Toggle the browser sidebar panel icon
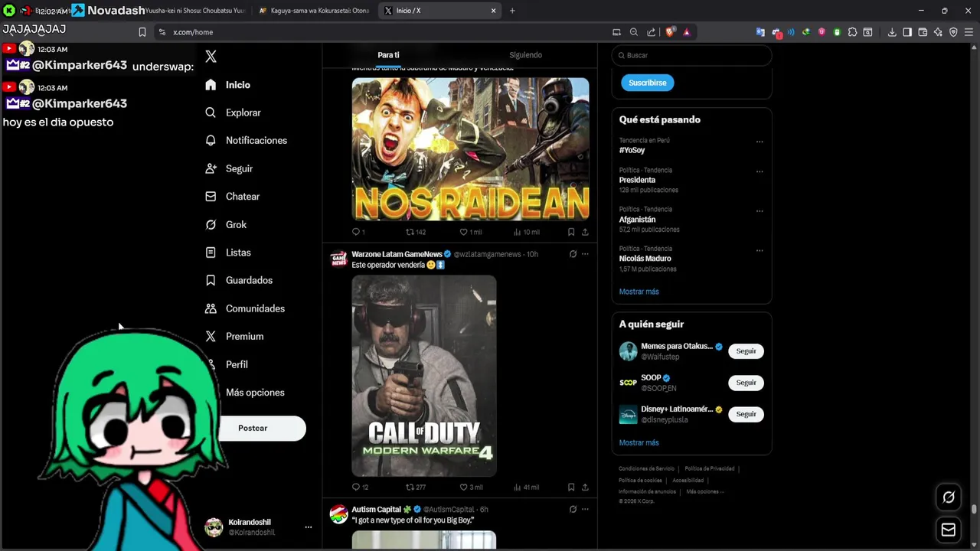The width and height of the screenshot is (980, 551). (907, 32)
